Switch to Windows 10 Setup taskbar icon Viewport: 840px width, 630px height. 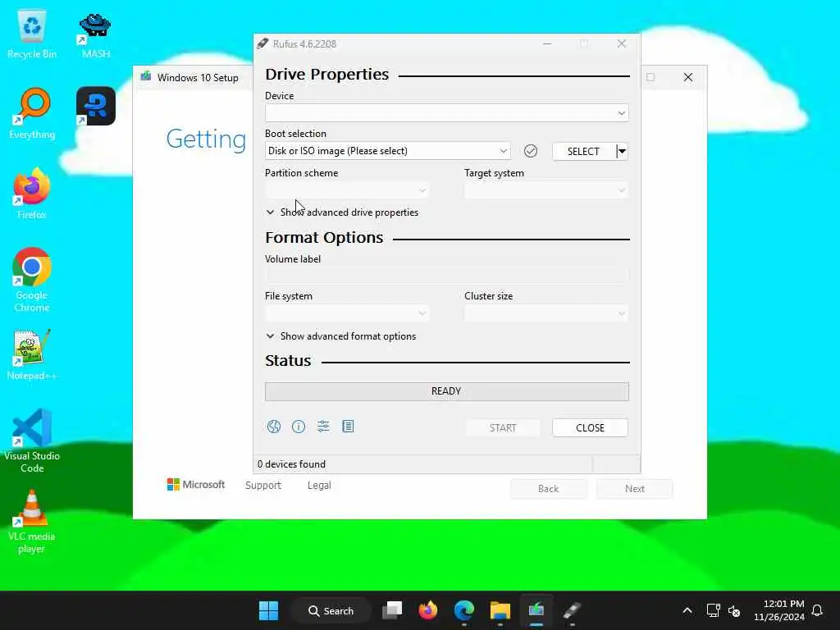click(x=536, y=610)
